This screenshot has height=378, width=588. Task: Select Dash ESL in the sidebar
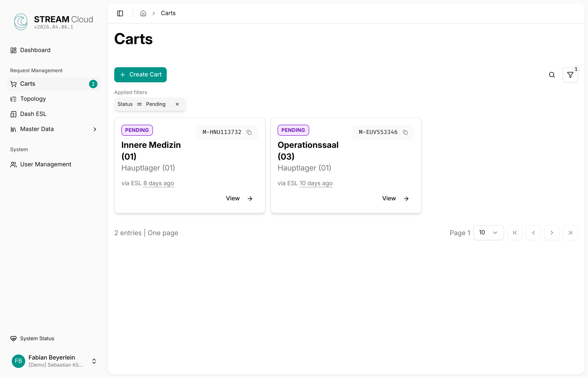[x=33, y=114]
